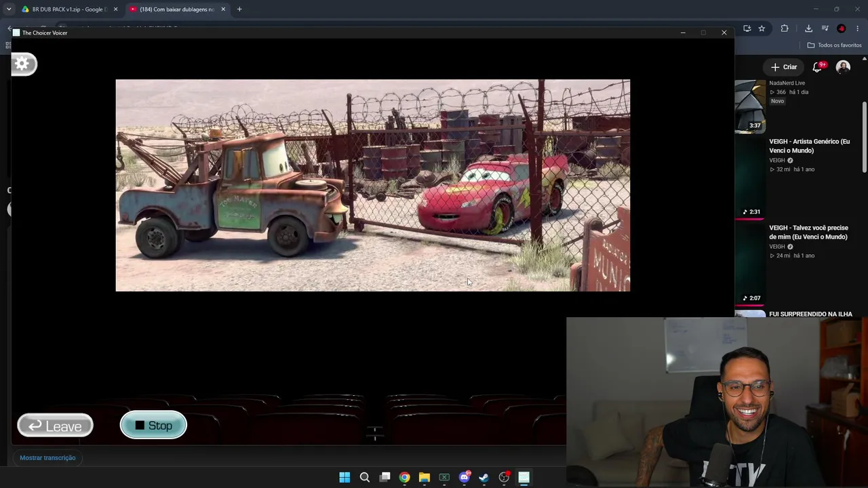
Task: Open Chrome's media controls icon
Action: [825, 28]
